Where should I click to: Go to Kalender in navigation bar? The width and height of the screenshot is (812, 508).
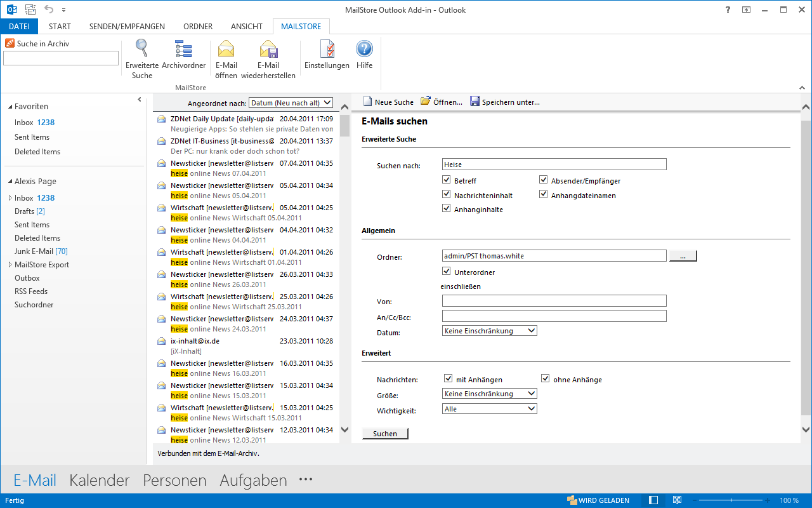coord(100,481)
